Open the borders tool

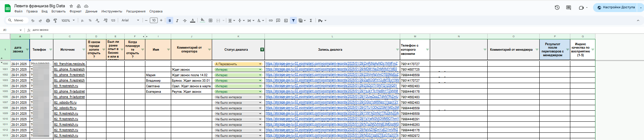click(210, 21)
